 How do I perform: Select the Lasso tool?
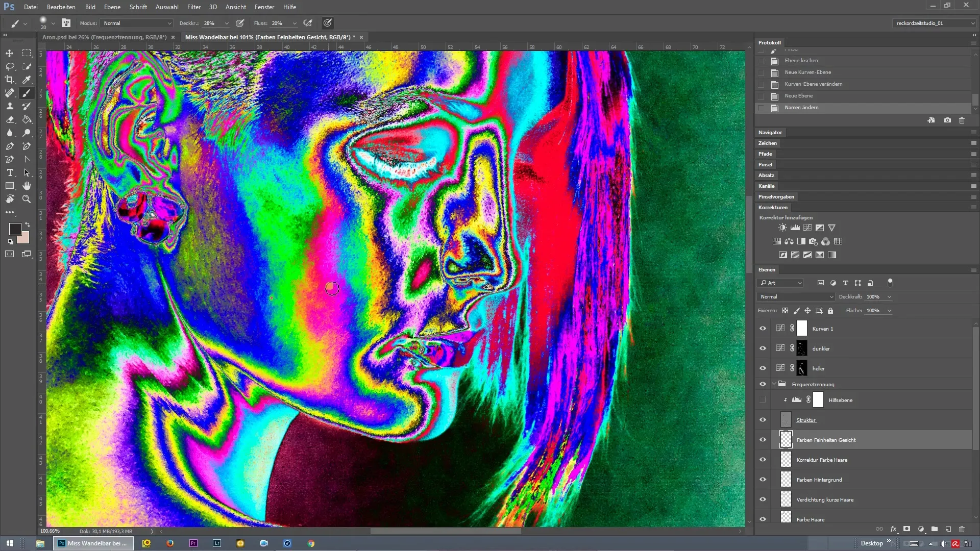click(10, 66)
